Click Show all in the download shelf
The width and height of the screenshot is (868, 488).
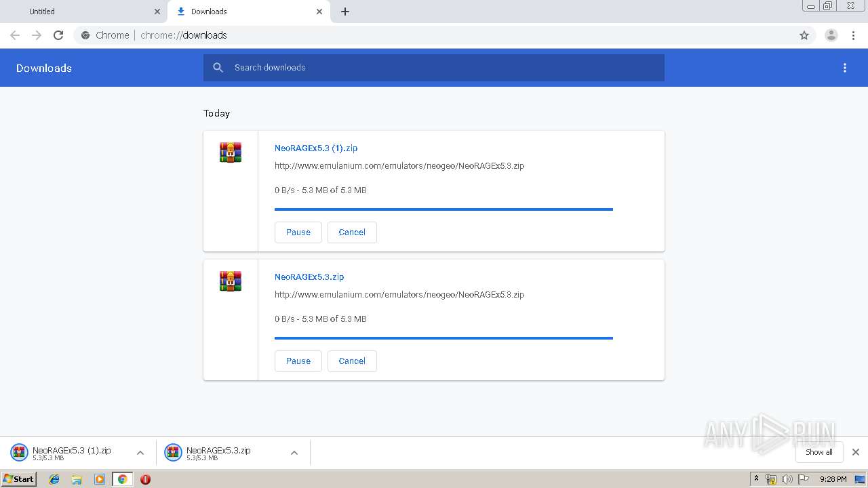819,452
